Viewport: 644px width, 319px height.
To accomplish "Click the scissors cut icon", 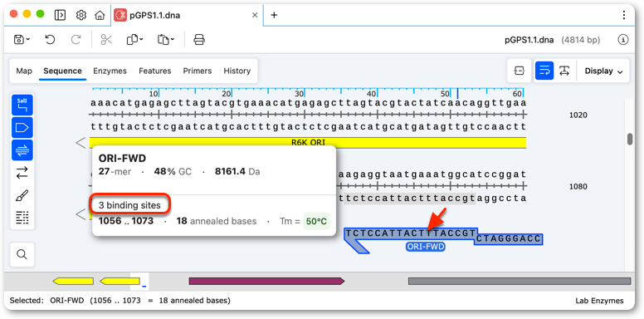I will coord(106,40).
